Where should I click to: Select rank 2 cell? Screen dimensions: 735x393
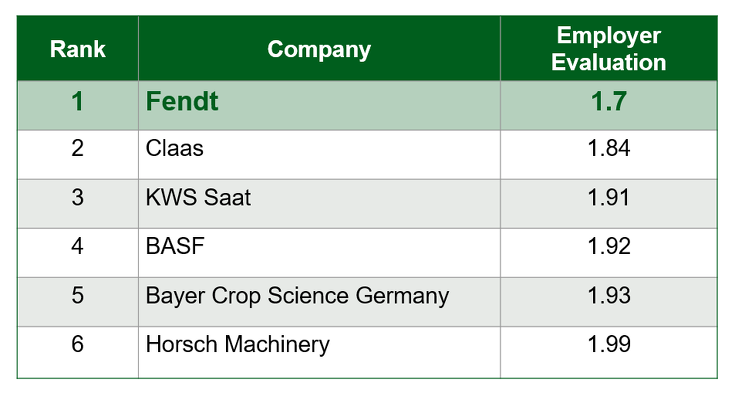[x=78, y=154]
